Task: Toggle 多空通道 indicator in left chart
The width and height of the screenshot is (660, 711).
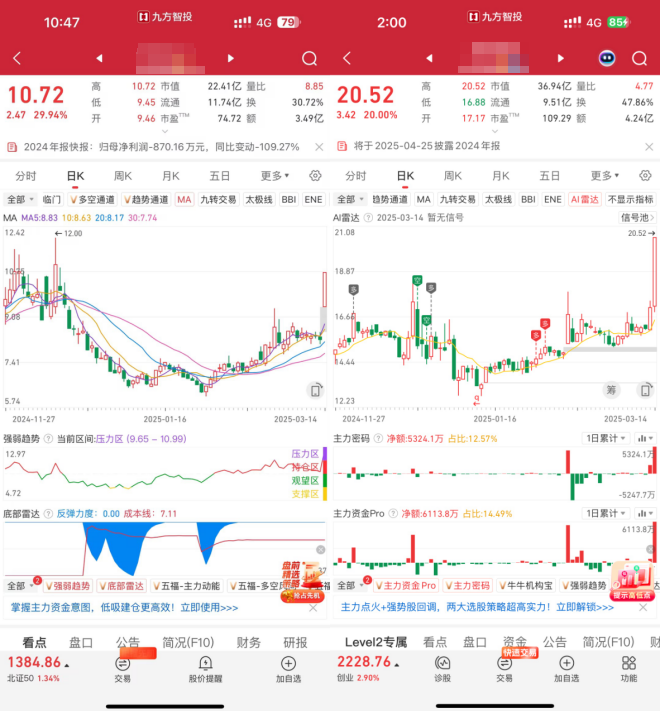Action: click(x=92, y=200)
